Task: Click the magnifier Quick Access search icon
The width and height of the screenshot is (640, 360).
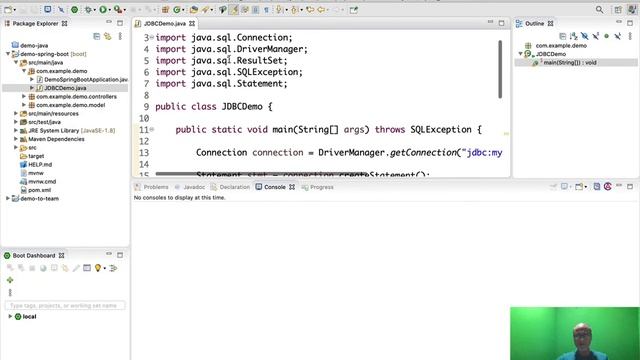Action: (599, 9)
